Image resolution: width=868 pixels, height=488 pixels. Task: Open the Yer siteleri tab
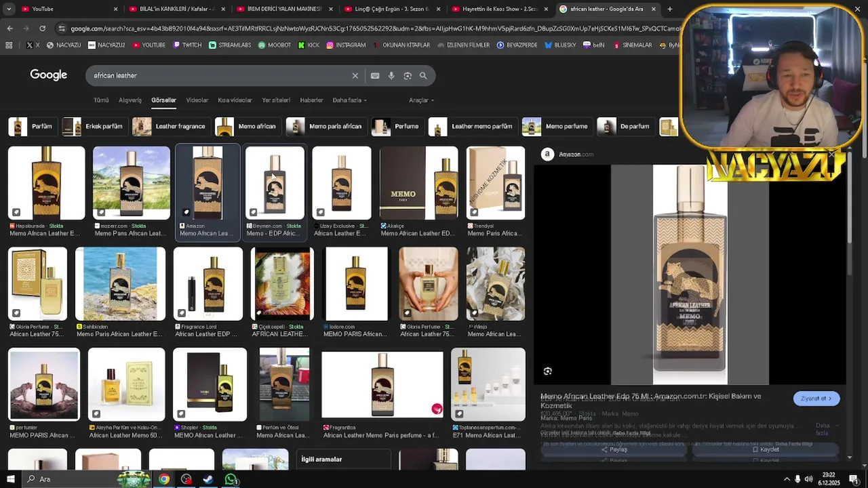[x=276, y=100]
